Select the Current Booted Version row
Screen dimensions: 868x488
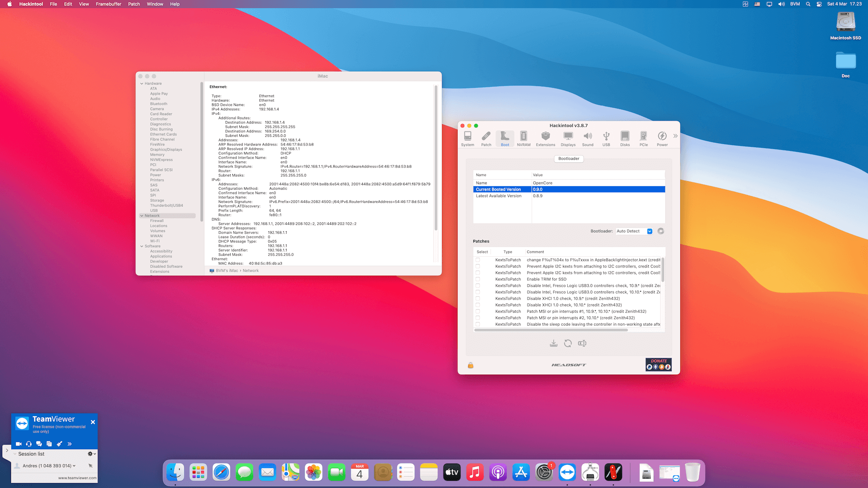569,189
